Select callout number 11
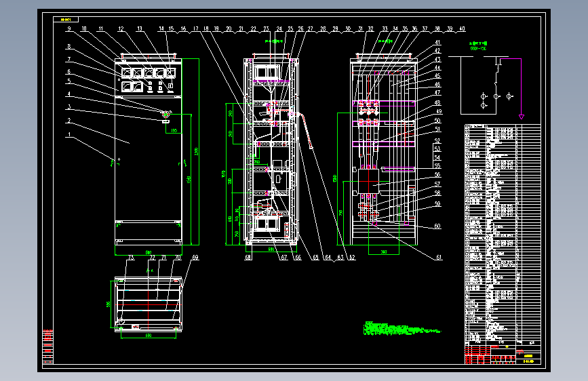This screenshot has width=588, height=381. pos(101,28)
